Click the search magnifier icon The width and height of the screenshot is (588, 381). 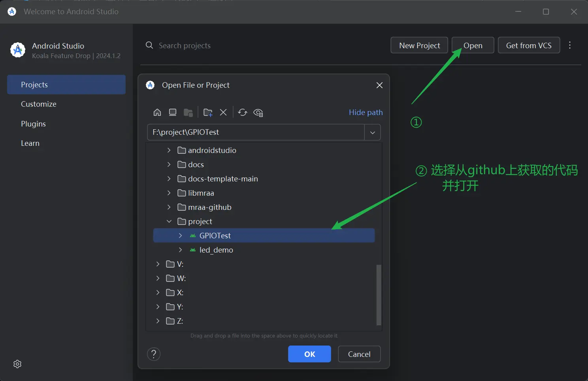coord(149,45)
